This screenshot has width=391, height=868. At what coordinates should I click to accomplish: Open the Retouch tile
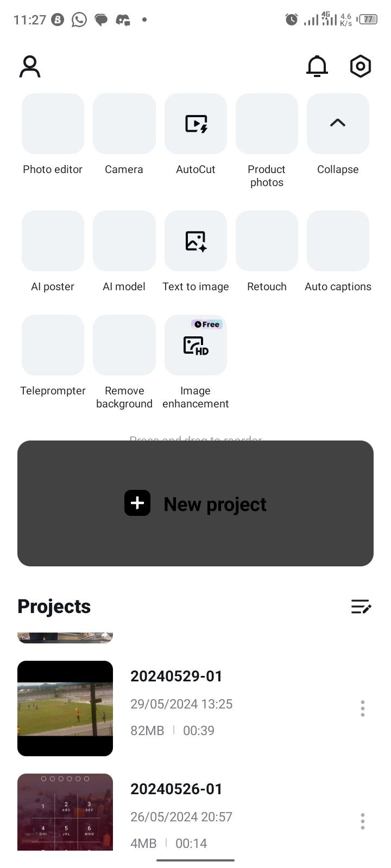click(267, 241)
